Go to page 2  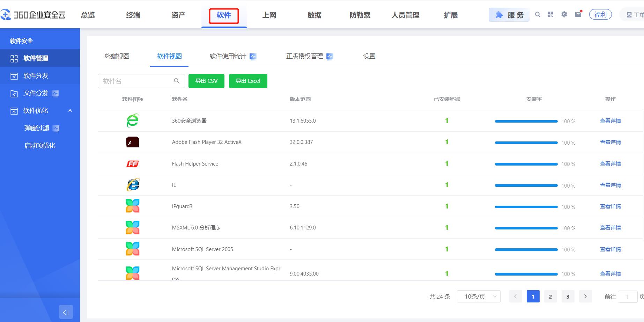pos(550,297)
